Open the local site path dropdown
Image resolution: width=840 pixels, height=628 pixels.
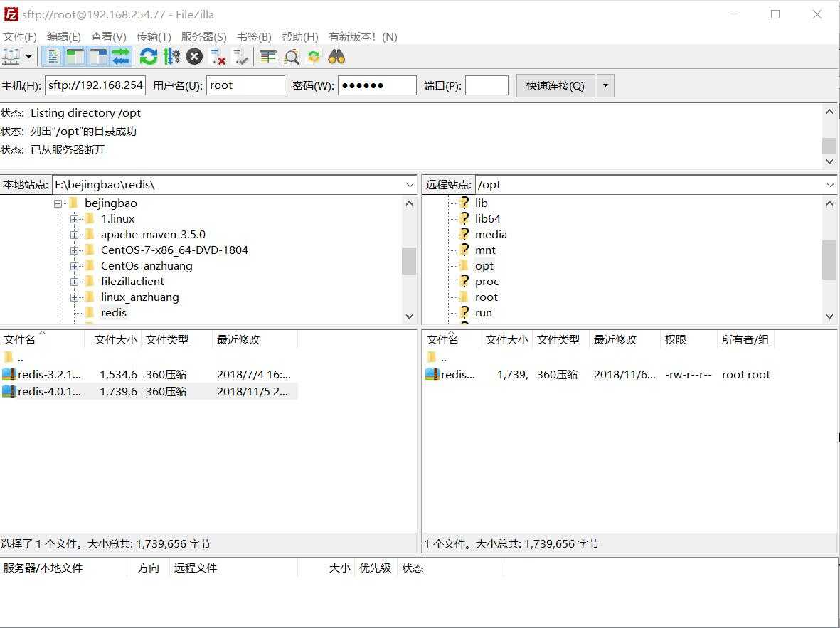410,185
